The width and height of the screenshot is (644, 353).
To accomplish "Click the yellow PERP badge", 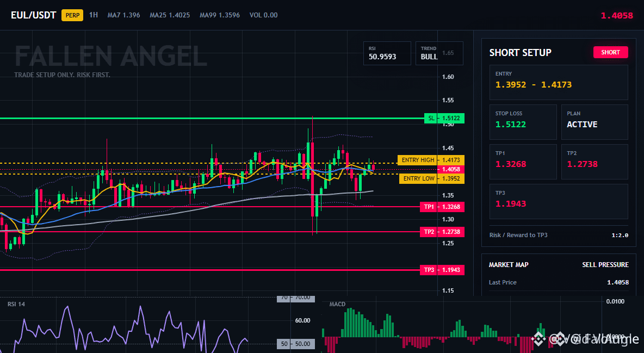I will (72, 15).
